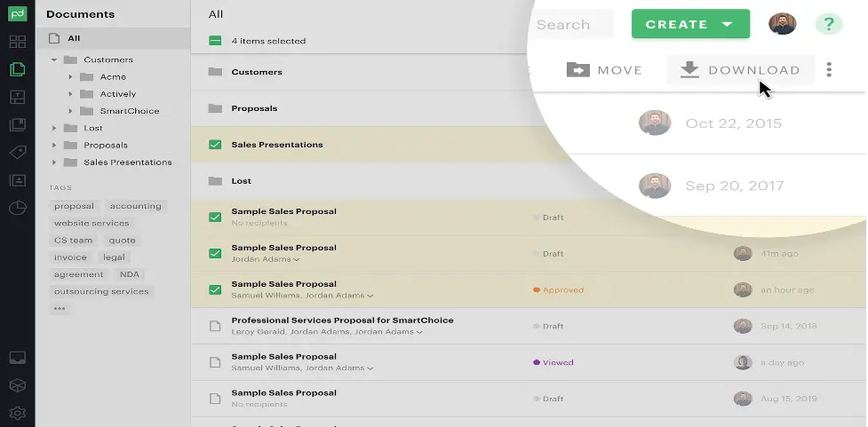Image resolution: width=868 pixels, height=427 pixels.
Task: Filter by the invoice tag
Action: pyautogui.click(x=70, y=257)
